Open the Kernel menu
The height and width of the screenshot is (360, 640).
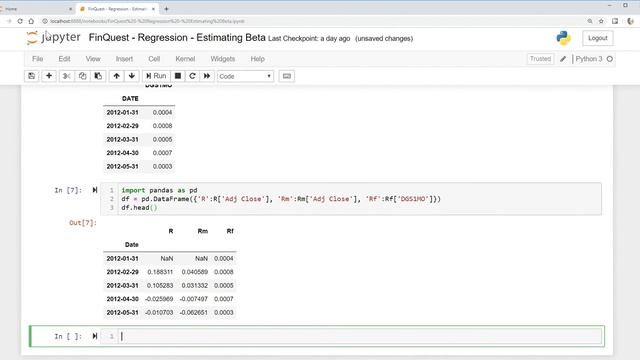click(185, 59)
